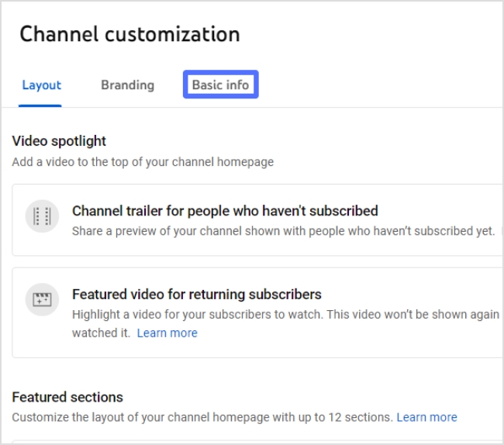Click 'Customize the layout of your channel' text

[x=202, y=417]
